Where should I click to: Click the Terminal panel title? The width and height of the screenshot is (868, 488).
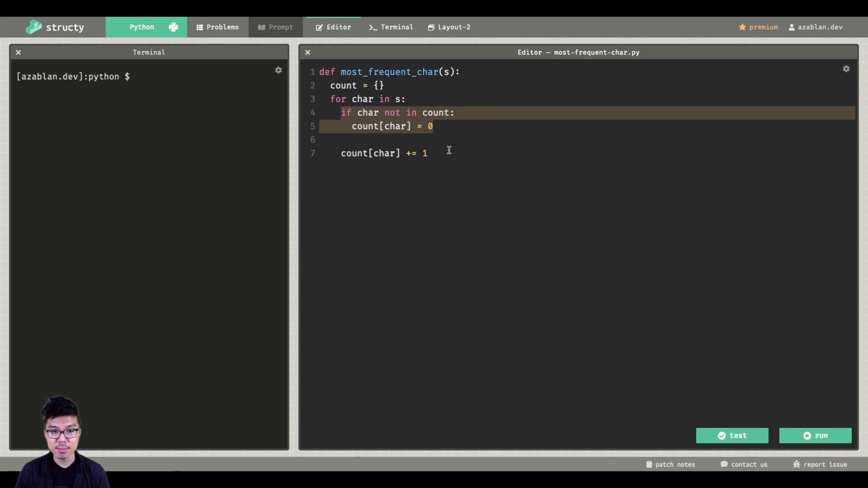point(149,52)
